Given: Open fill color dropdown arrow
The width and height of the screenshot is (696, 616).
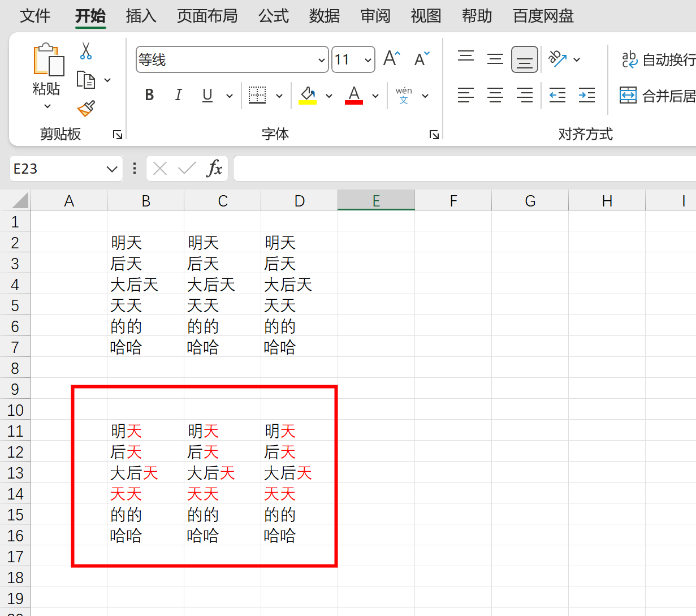Looking at the screenshot, I should tap(329, 96).
